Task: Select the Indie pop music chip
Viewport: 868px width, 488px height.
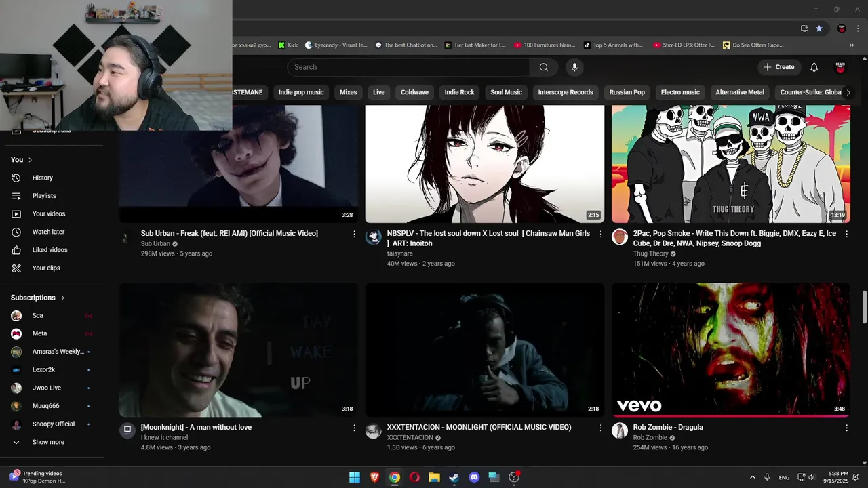Action: pos(301,92)
